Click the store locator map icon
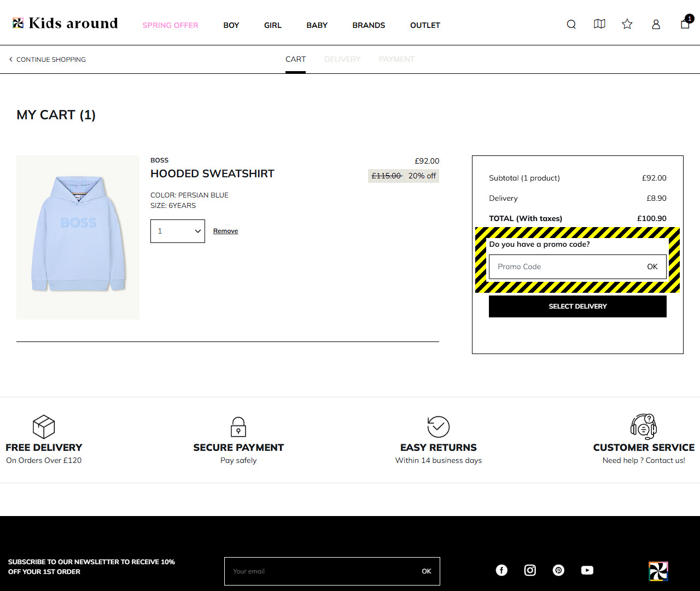 tap(599, 24)
